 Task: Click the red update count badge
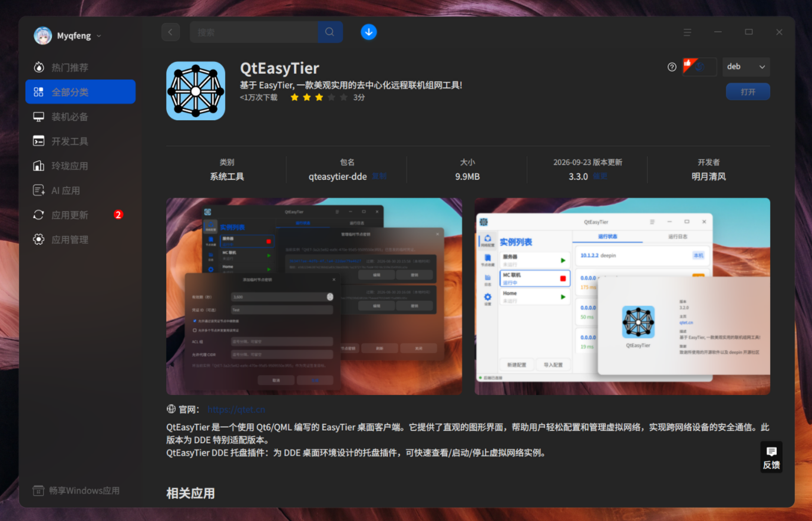[x=118, y=215]
